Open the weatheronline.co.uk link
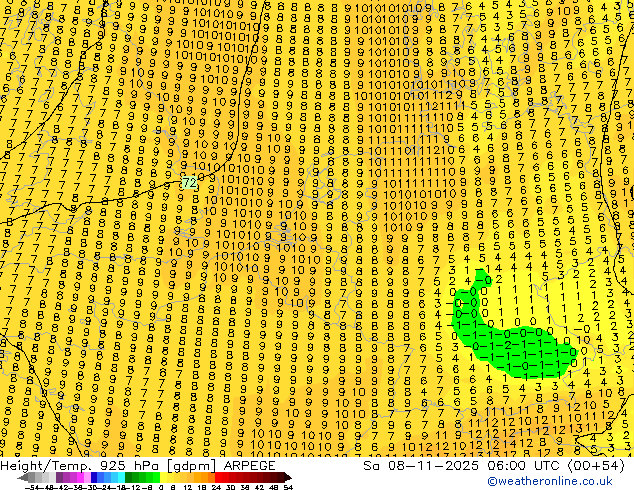634x490 pixels. click(x=550, y=481)
